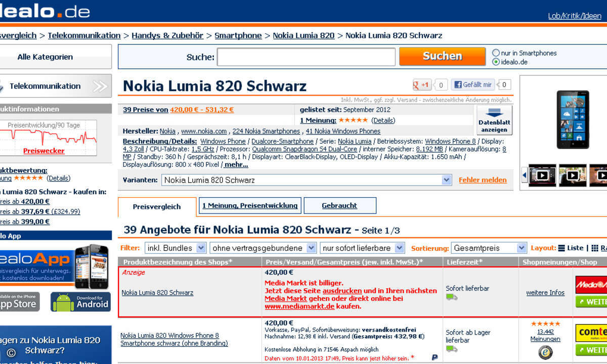Click the 'Windows Phone 8' operating system link
Viewport: 607px width, 364px height.
(450, 141)
